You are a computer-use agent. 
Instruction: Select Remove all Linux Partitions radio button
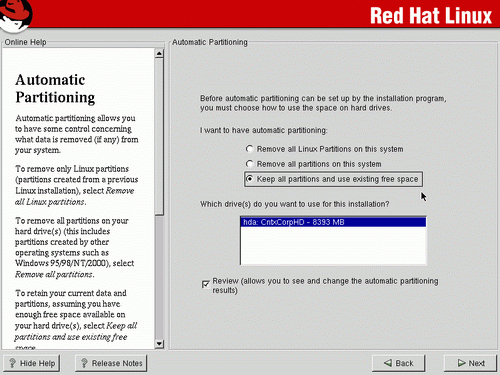pyautogui.click(x=249, y=149)
